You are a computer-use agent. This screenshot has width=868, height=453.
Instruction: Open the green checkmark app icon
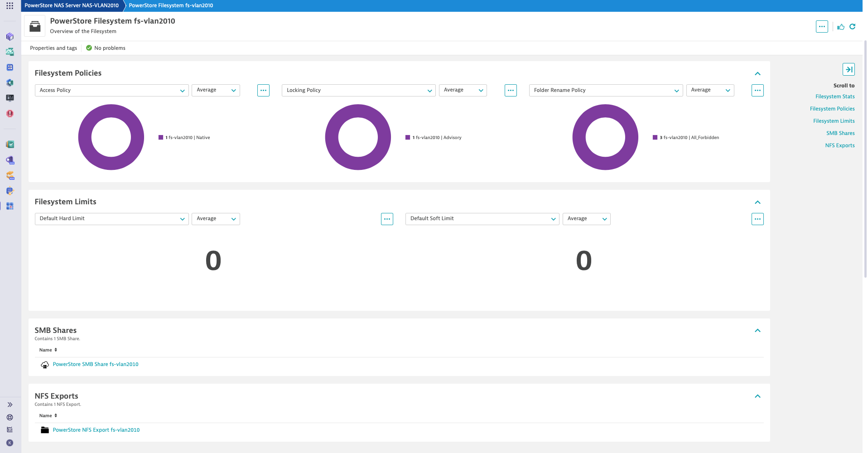(10, 145)
